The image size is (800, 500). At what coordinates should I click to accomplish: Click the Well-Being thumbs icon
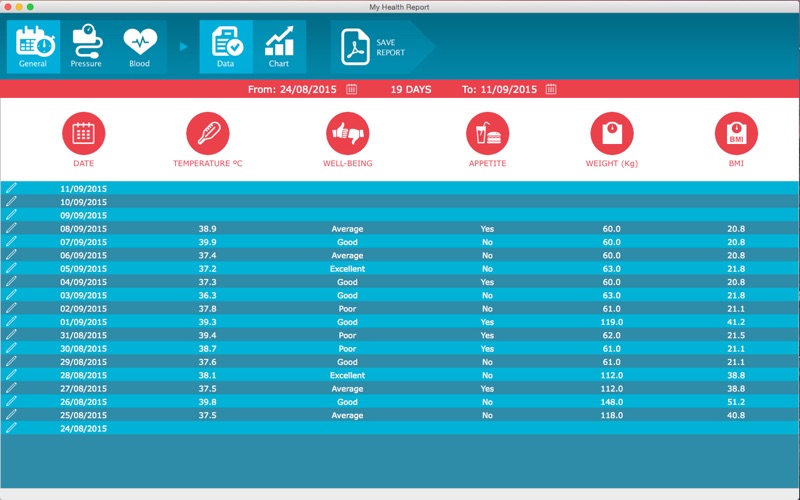pyautogui.click(x=347, y=134)
